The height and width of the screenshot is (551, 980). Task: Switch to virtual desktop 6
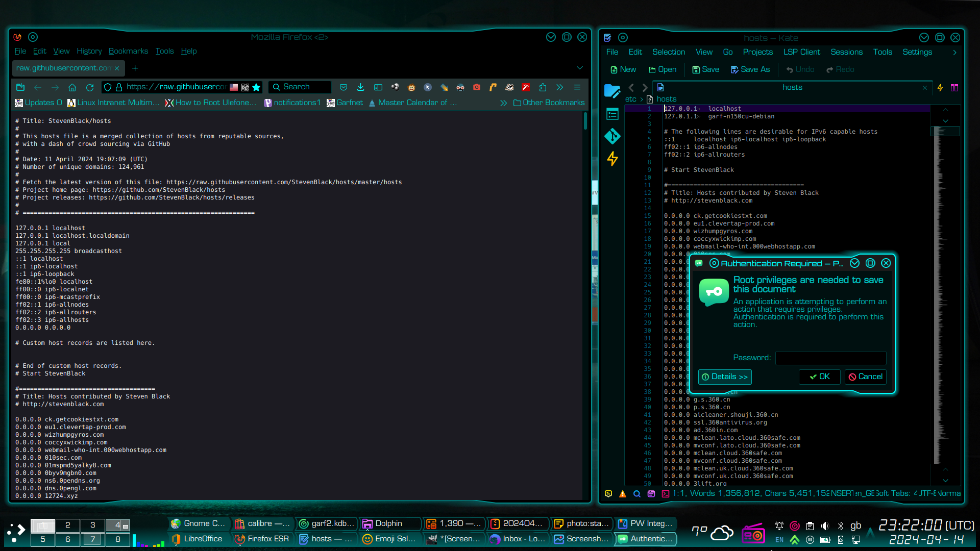coord(67,539)
